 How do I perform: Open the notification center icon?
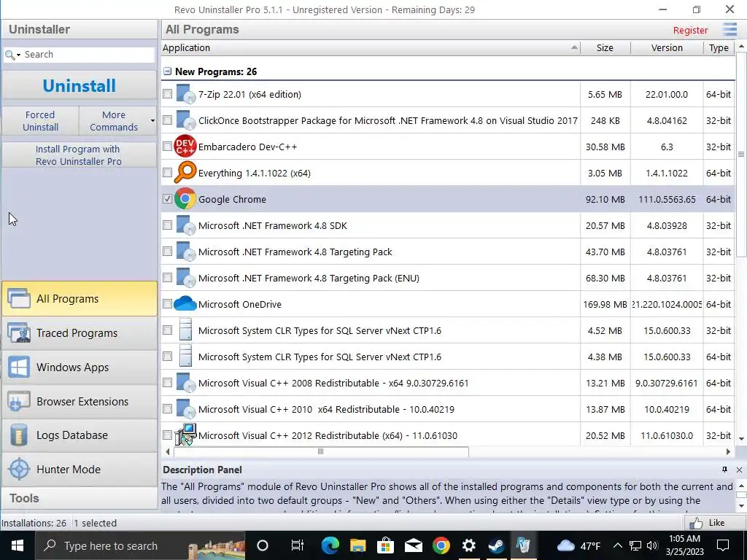[x=723, y=545]
